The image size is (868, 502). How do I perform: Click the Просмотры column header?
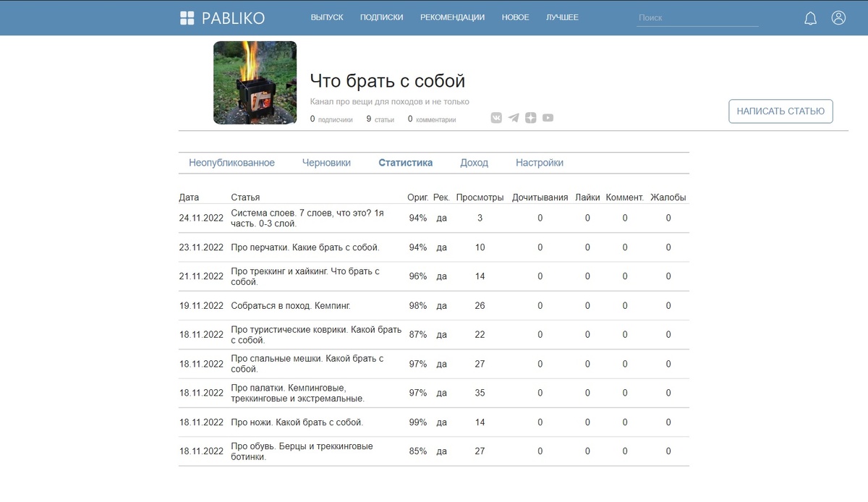pyautogui.click(x=480, y=197)
